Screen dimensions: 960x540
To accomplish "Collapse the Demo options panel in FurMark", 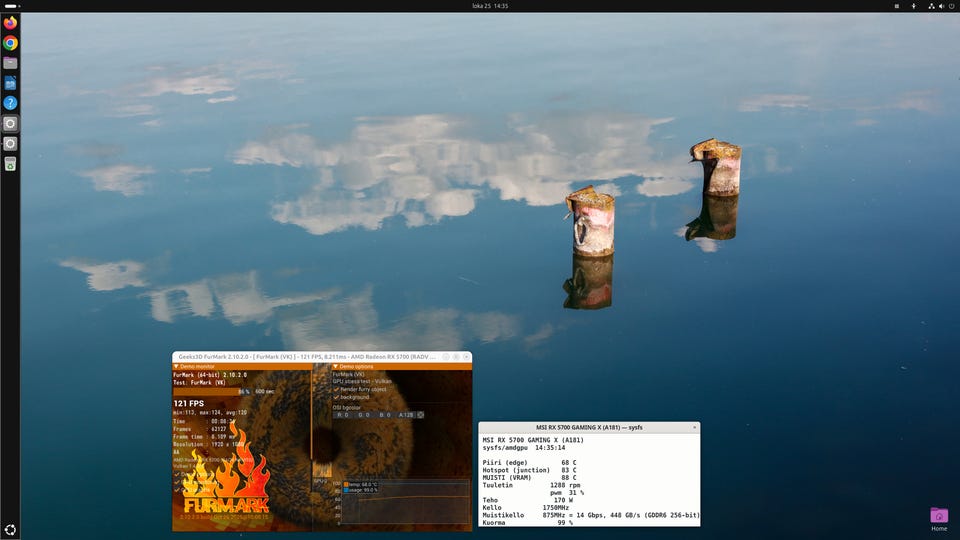I will (336, 367).
